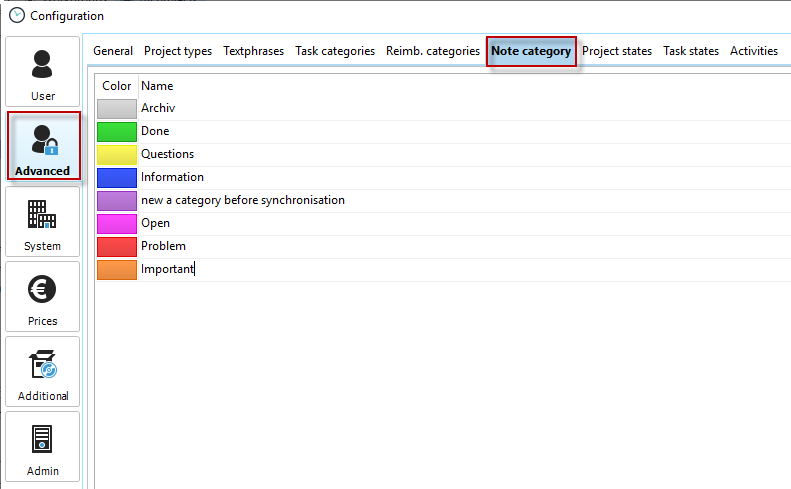Click the green color swatch for Done
791x489 pixels.
point(117,131)
